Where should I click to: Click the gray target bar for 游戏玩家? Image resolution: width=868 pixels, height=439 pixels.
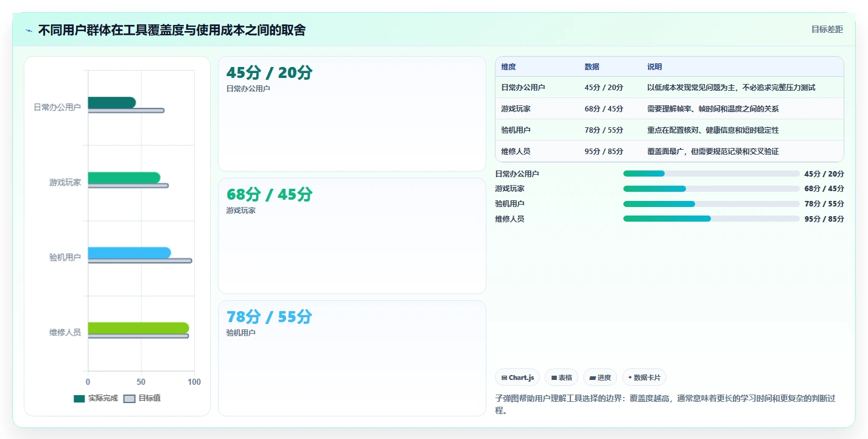[x=128, y=186]
